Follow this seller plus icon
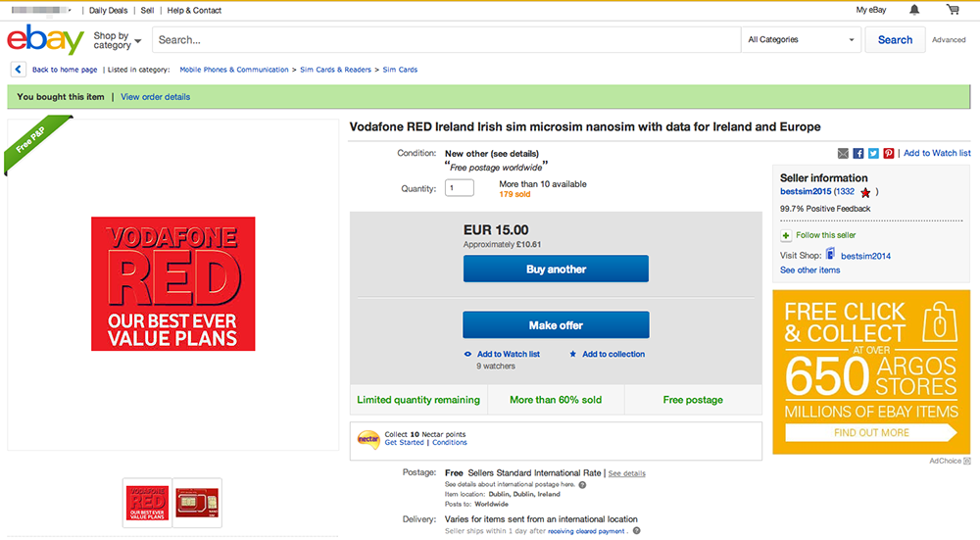Image resolution: width=980 pixels, height=540 pixels. [786, 235]
